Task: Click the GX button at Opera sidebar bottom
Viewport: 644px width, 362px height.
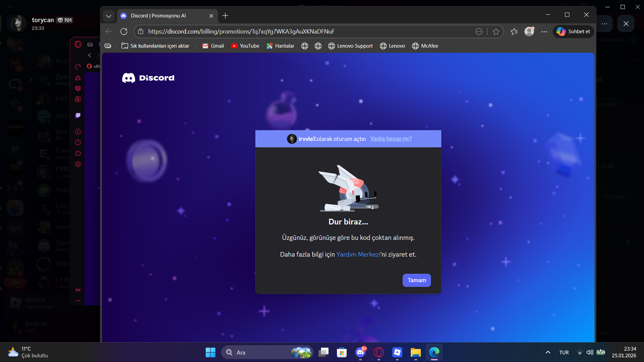Action: coord(78,290)
